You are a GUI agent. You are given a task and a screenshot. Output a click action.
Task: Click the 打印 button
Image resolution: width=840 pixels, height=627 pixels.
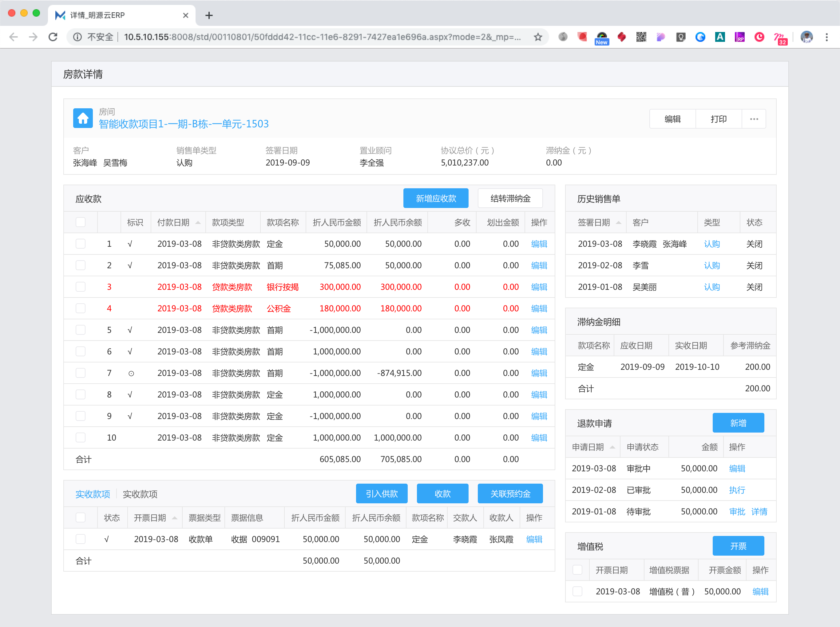coord(718,119)
